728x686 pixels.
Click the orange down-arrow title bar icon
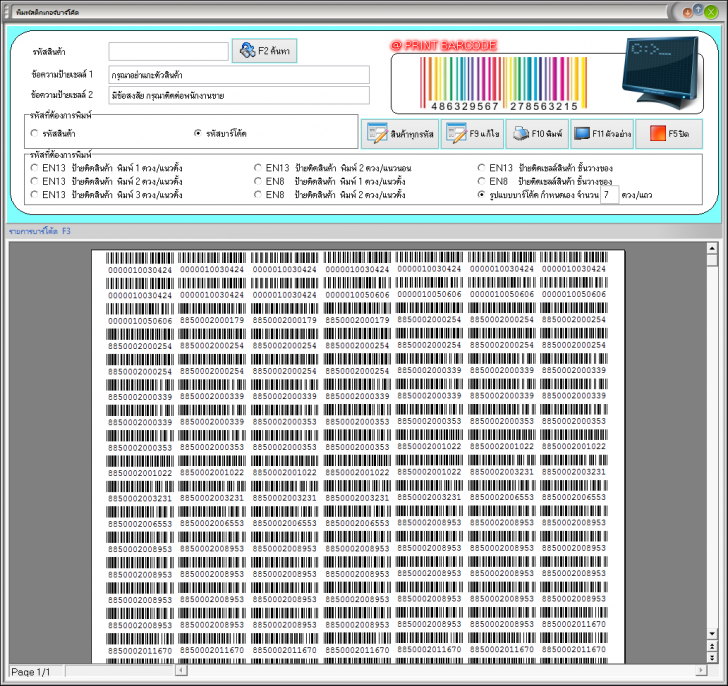(x=687, y=12)
